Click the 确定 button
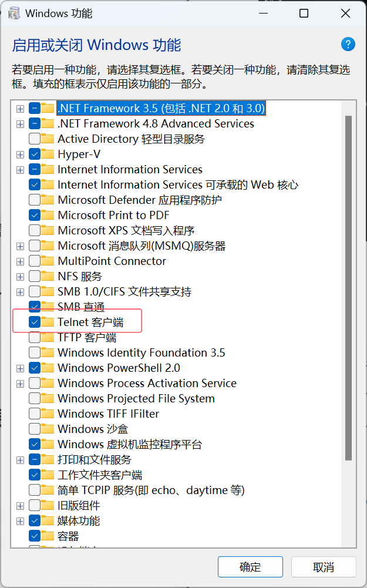 click(250, 567)
